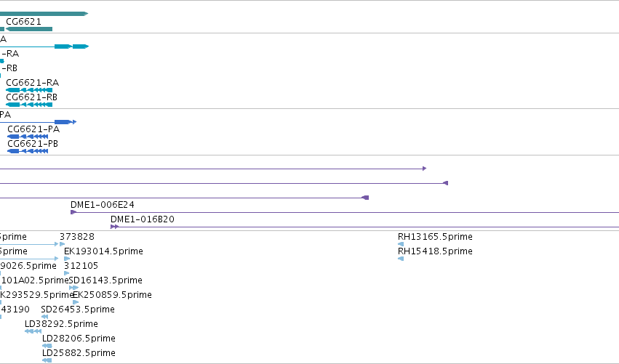
Task: Select BAC clone DME1-016B20 label
Action: (142, 219)
